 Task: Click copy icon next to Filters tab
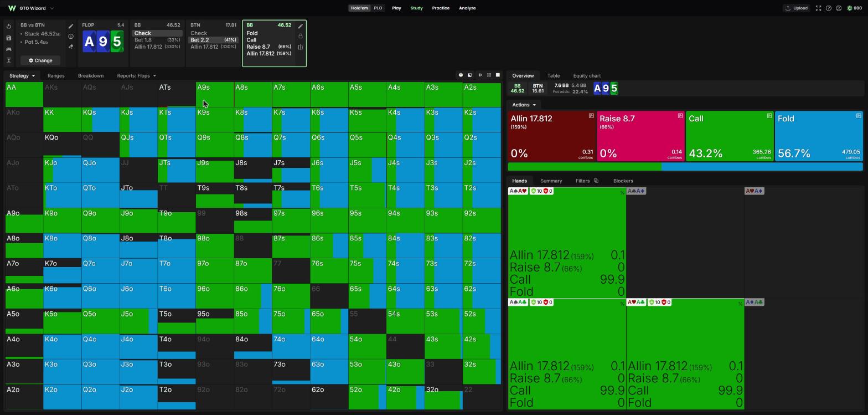[x=596, y=181]
